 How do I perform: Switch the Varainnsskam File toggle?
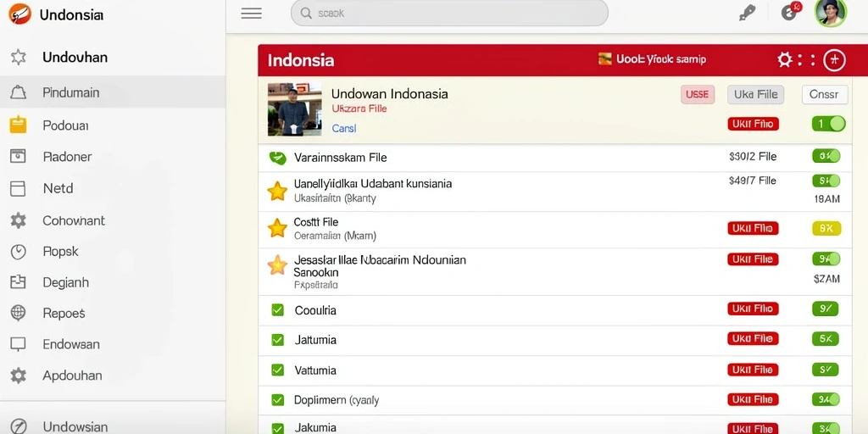pyautogui.click(x=826, y=156)
